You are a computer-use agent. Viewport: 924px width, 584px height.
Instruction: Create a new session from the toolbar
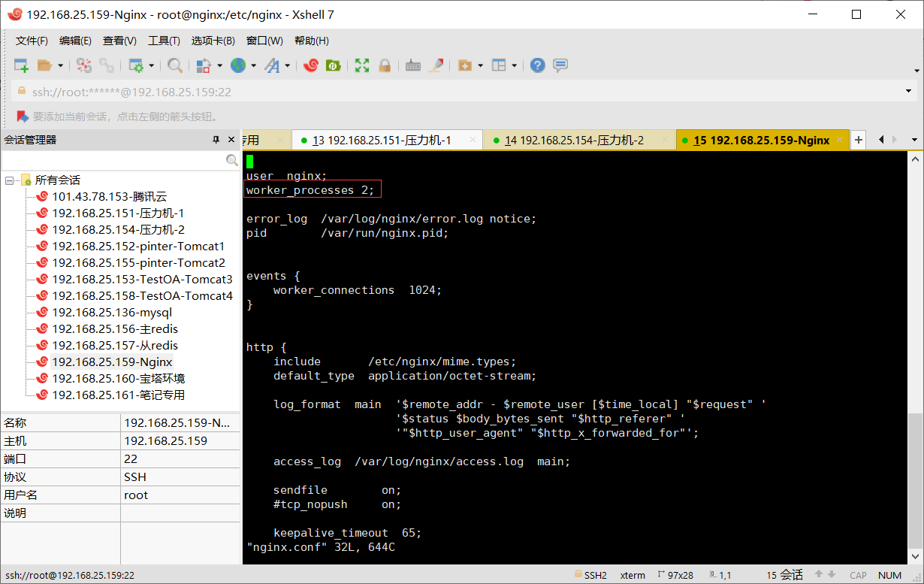(x=21, y=65)
